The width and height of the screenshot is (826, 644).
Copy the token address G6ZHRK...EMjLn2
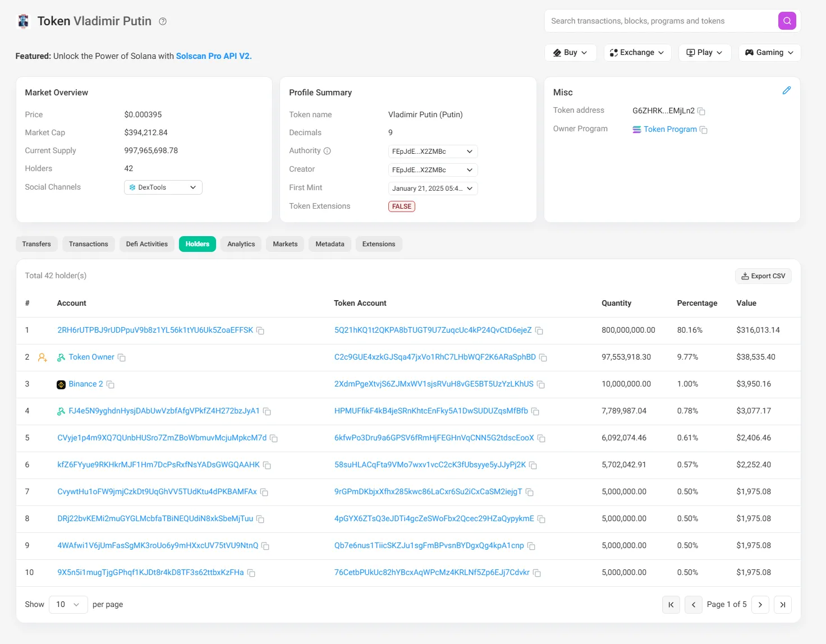click(701, 111)
